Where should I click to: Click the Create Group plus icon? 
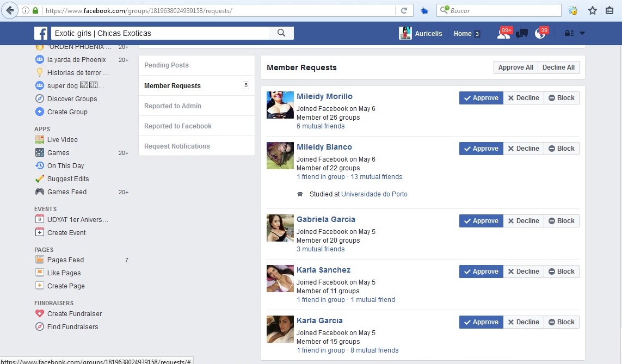pos(40,112)
